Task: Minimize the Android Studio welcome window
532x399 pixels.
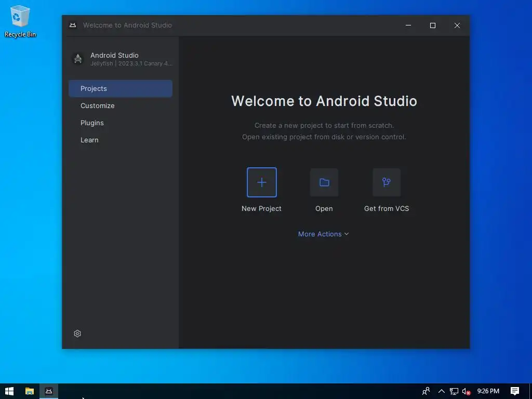Action: pos(408,25)
